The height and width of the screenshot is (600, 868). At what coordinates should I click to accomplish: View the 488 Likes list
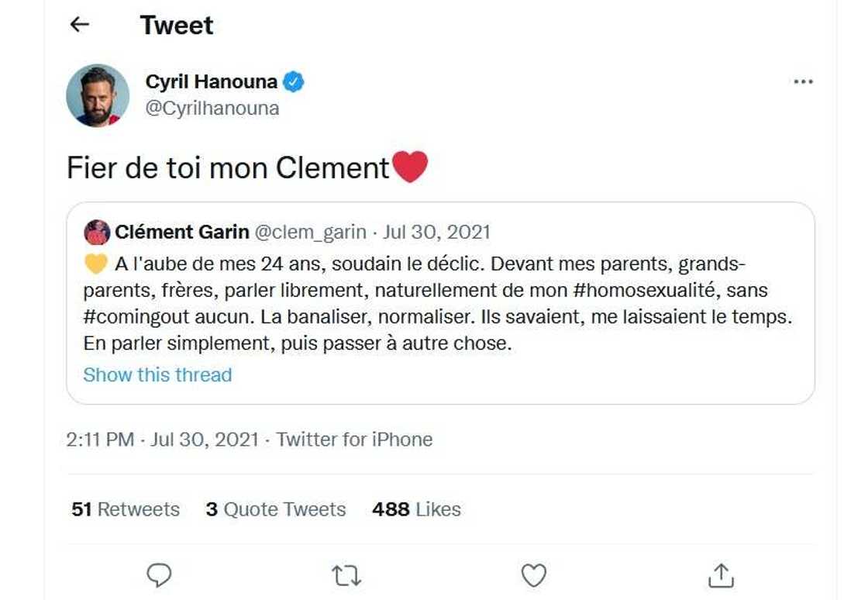coord(416,509)
